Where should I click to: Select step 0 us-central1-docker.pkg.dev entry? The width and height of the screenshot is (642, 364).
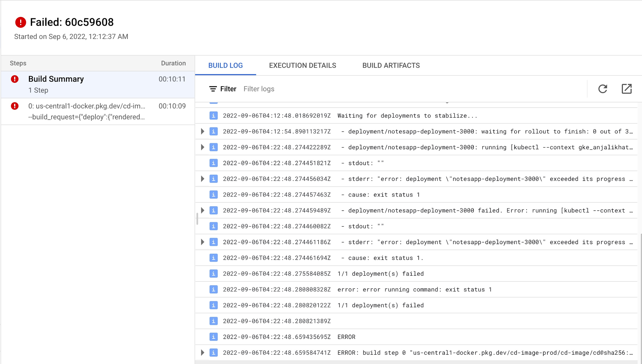(98, 111)
